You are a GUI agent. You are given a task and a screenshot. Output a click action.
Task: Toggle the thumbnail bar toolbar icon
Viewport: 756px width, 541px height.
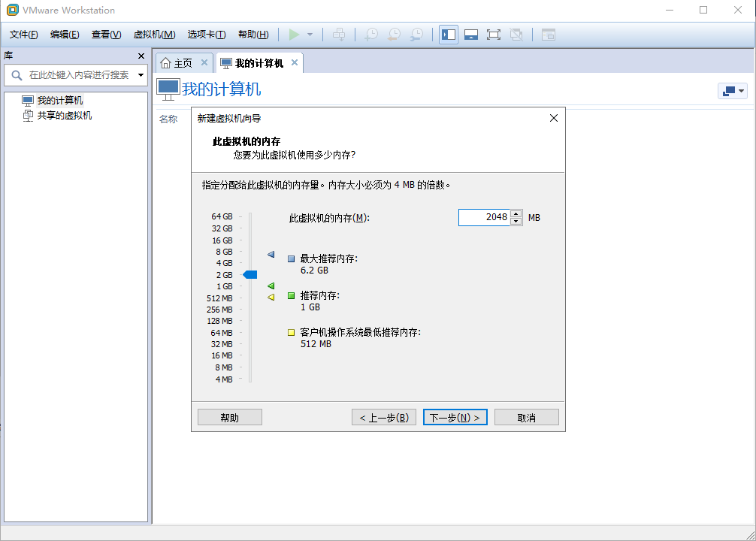point(471,35)
